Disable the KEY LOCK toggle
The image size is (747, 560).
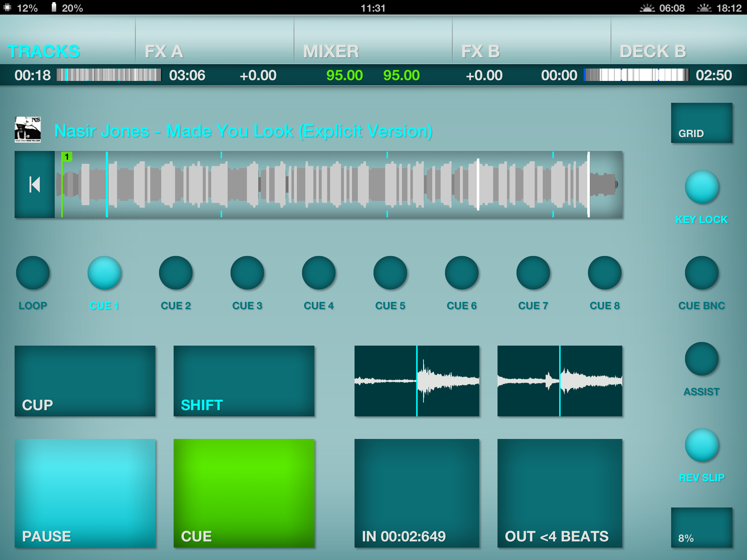702,187
